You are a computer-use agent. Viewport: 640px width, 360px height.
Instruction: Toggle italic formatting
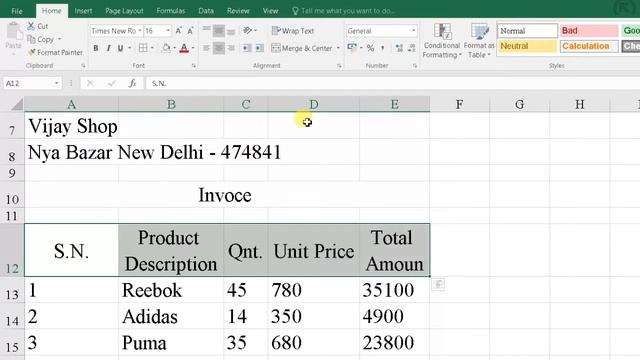coord(108,48)
